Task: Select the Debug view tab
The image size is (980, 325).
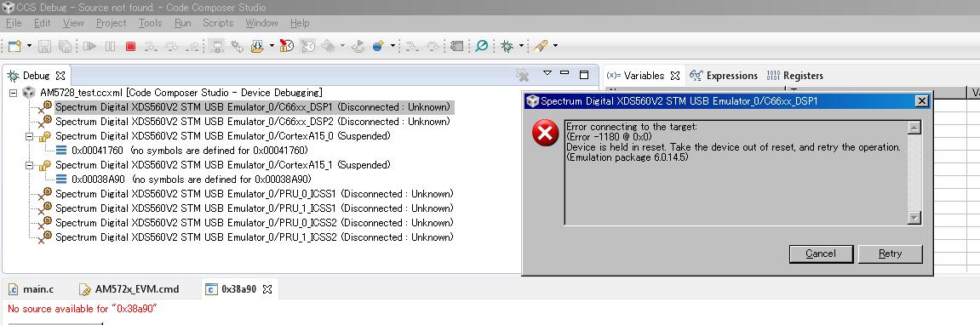Action: (x=37, y=76)
